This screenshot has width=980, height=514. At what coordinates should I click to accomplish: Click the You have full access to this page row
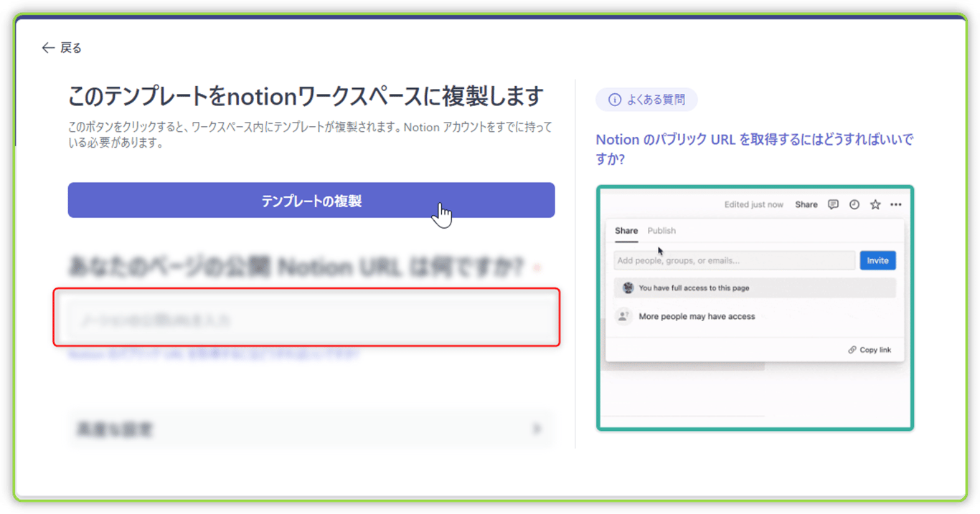pyautogui.click(x=755, y=288)
